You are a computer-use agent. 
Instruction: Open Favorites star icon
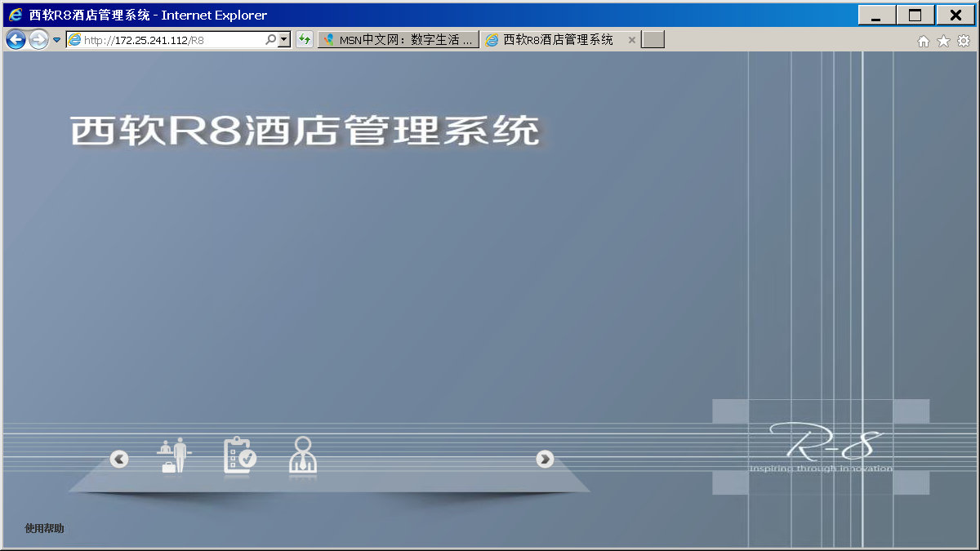943,41
